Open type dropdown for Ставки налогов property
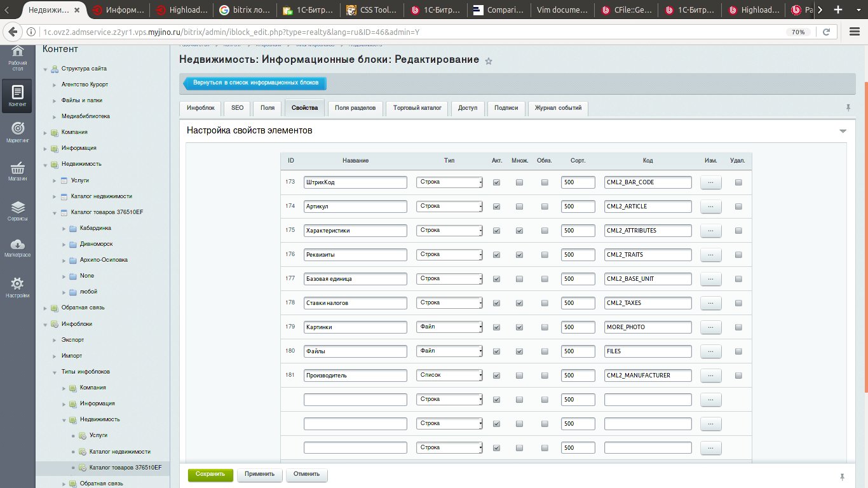This screenshot has height=488, width=868. click(449, 303)
